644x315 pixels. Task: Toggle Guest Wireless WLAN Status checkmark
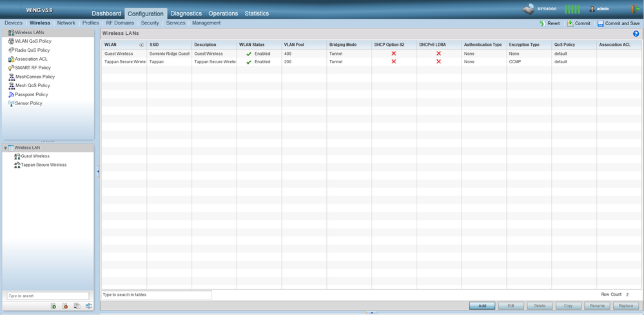click(x=249, y=54)
